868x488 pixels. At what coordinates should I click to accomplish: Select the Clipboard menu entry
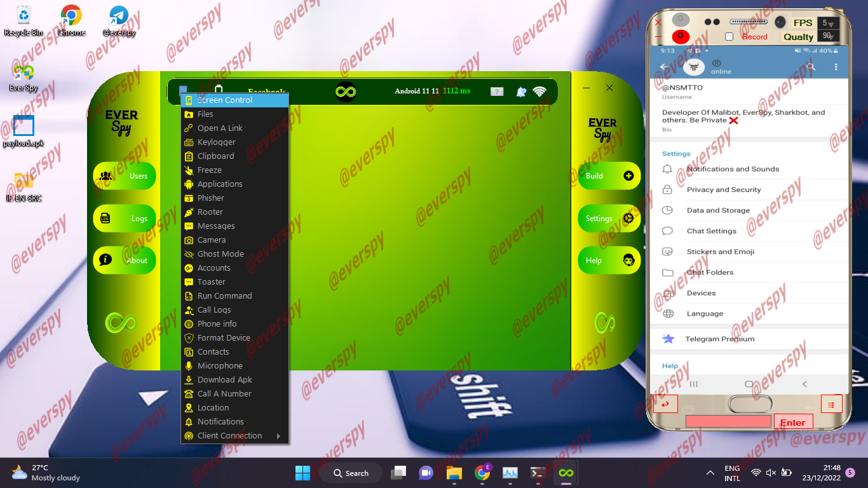pos(235,156)
